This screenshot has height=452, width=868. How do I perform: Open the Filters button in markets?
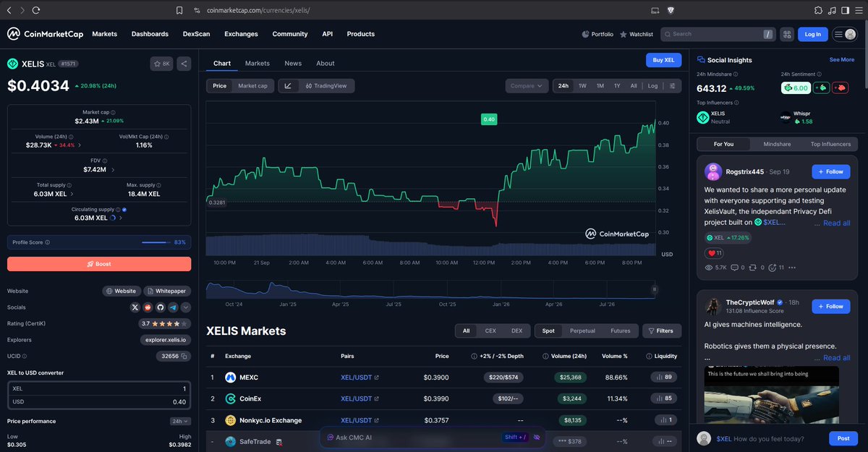click(661, 331)
